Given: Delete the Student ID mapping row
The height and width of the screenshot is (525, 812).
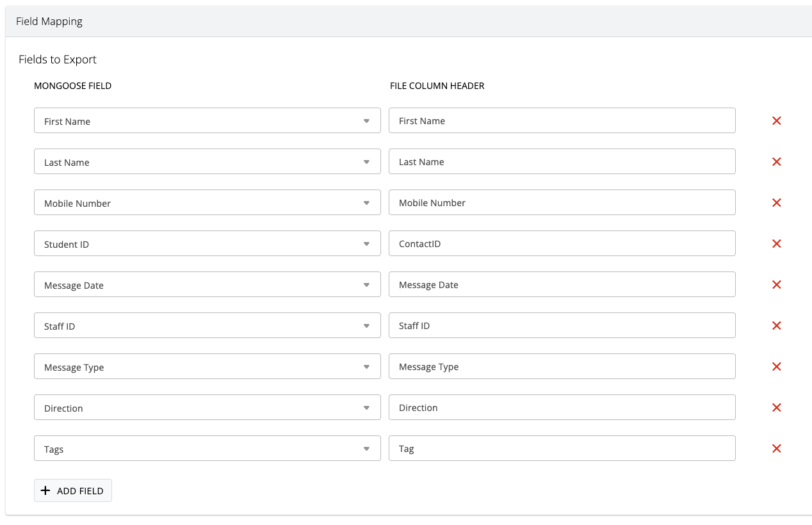Looking at the screenshot, I should coord(776,244).
